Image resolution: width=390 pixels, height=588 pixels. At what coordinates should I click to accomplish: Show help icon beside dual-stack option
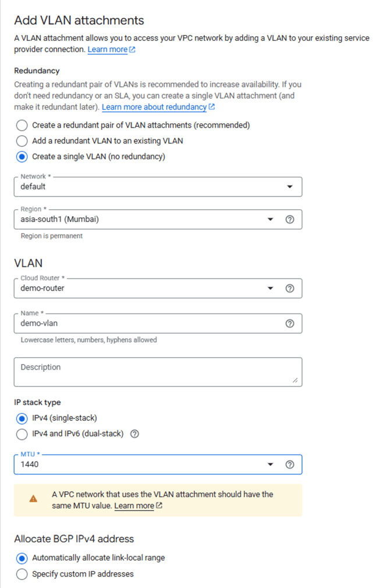(134, 434)
